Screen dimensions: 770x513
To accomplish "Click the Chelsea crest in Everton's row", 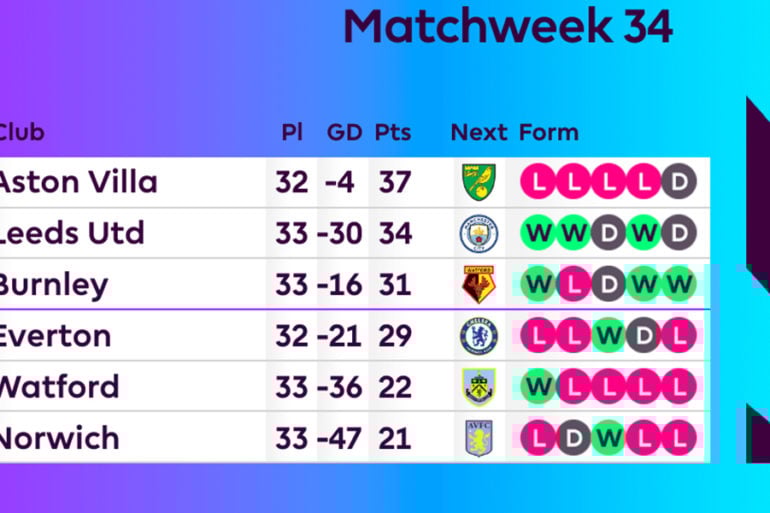I will coord(479,336).
